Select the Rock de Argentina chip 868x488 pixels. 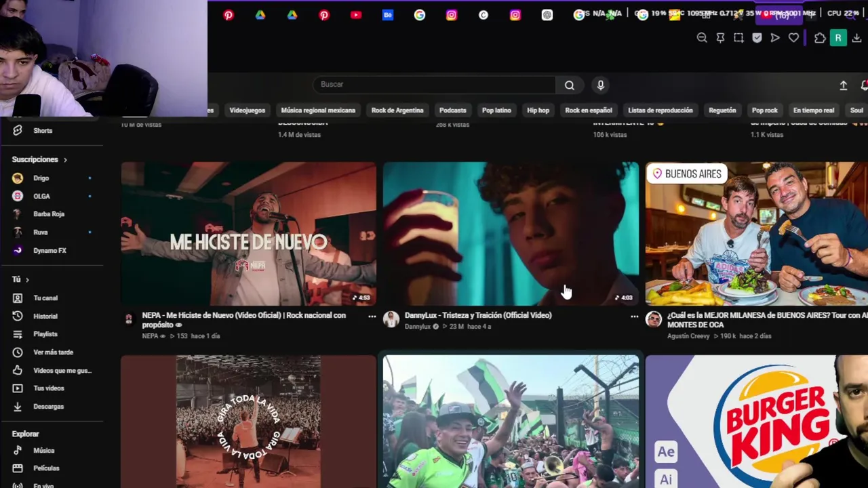coord(397,110)
